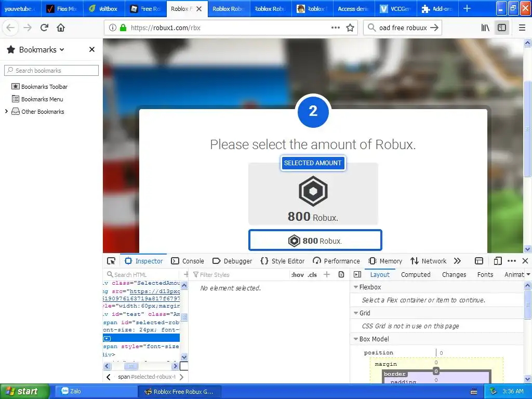Open a new tab with plus button
The height and width of the screenshot is (399, 532).
467,8
